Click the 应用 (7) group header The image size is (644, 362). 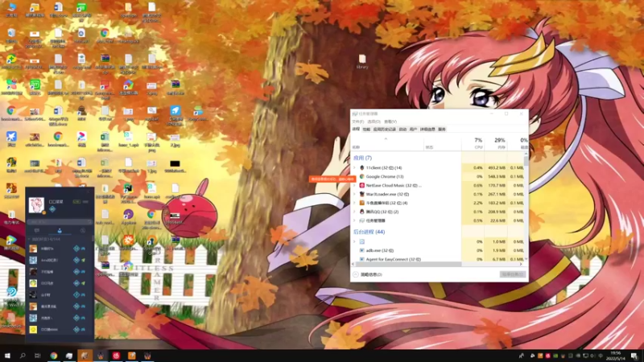click(x=362, y=158)
